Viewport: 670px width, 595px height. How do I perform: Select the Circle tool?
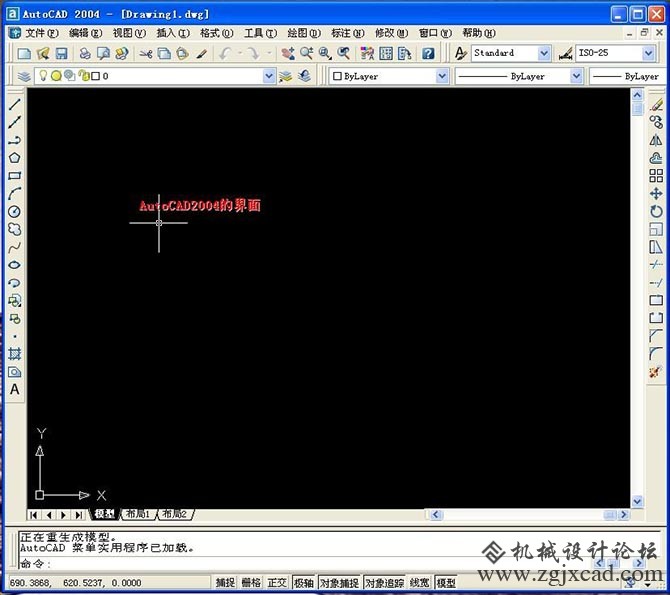(15, 212)
